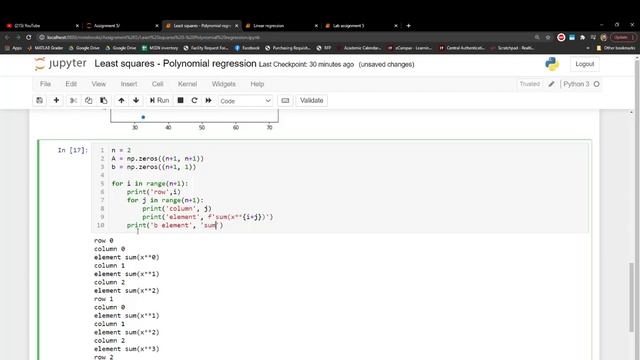This screenshot has height=360, width=640.
Task: Click the line print('b element', 'sum')
Action: [x=175, y=225]
